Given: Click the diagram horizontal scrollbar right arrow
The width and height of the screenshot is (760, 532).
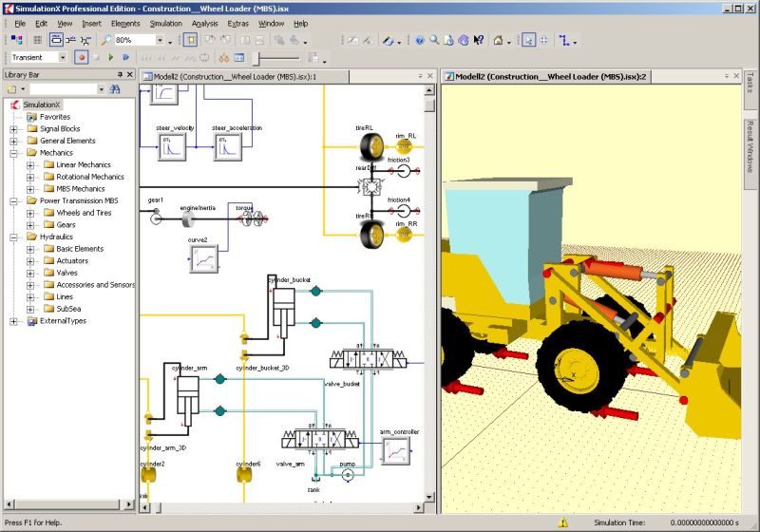Looking at the screenshot, I should 419,507.
